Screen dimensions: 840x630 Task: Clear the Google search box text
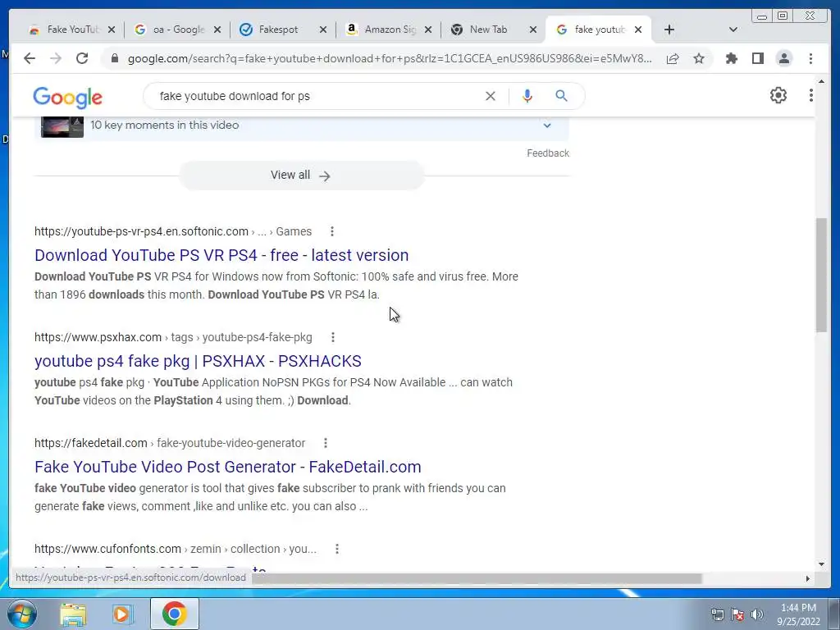point(491,96)
